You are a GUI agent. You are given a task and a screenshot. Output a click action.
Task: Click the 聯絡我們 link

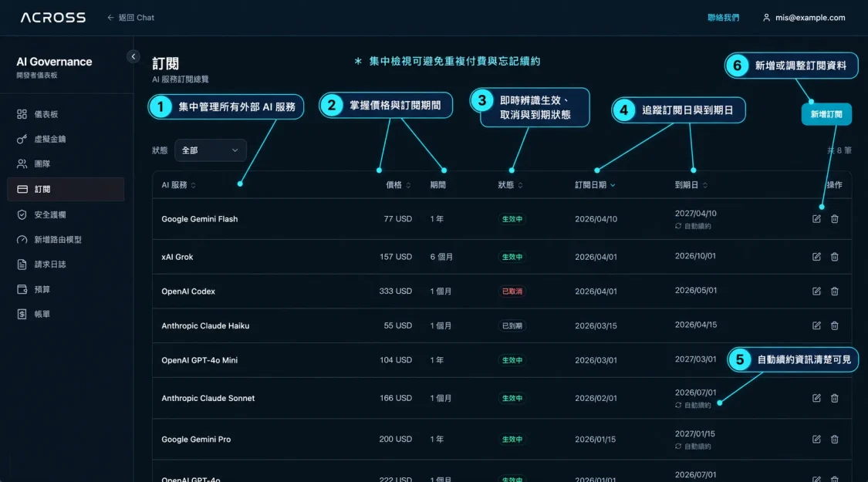coord(723,18)
